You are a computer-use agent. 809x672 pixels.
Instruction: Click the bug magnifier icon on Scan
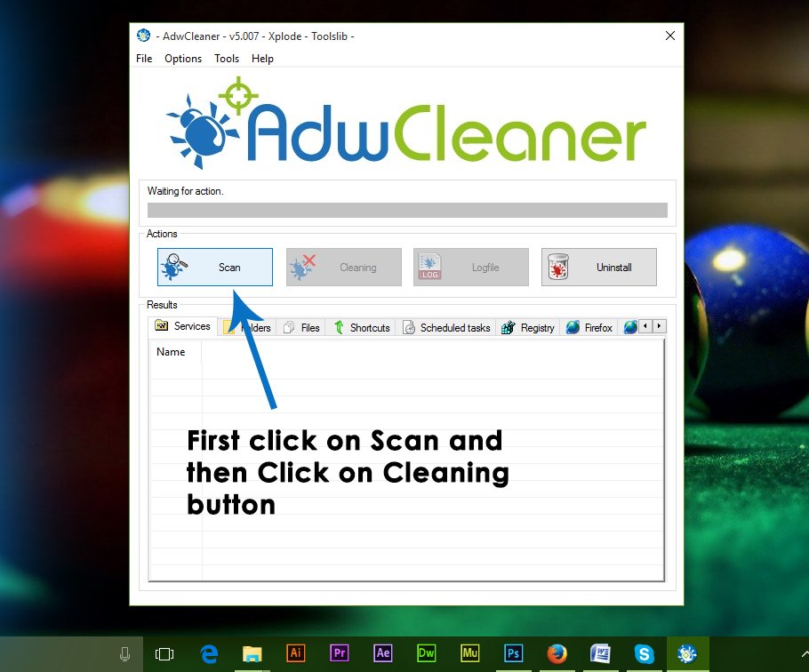(174, 267)
